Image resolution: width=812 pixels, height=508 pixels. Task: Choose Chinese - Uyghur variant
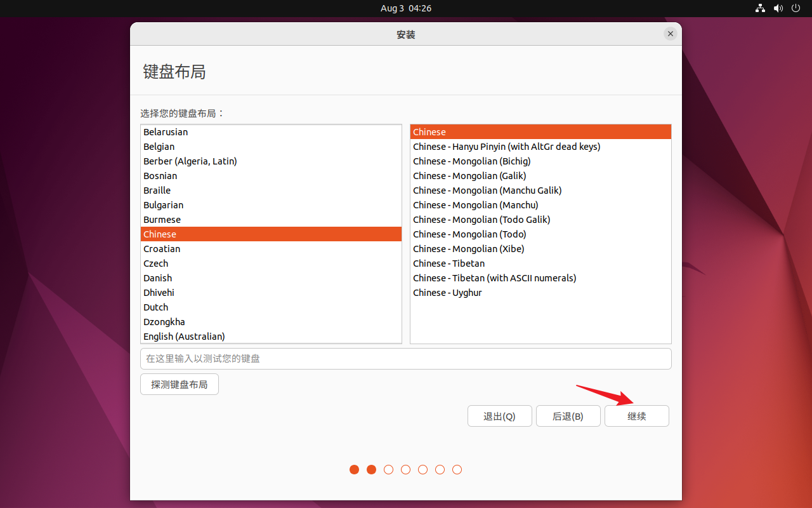447,293
